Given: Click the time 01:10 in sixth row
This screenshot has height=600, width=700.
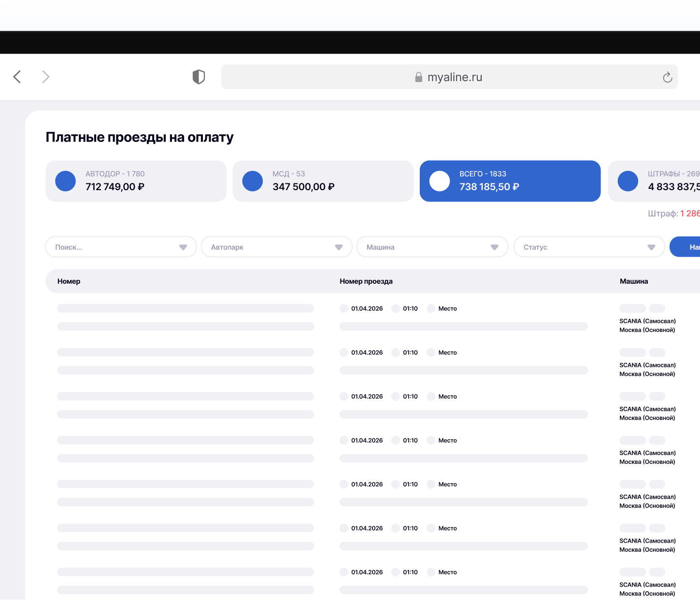Looking at the screenshot, I should [x=410, y=528].
